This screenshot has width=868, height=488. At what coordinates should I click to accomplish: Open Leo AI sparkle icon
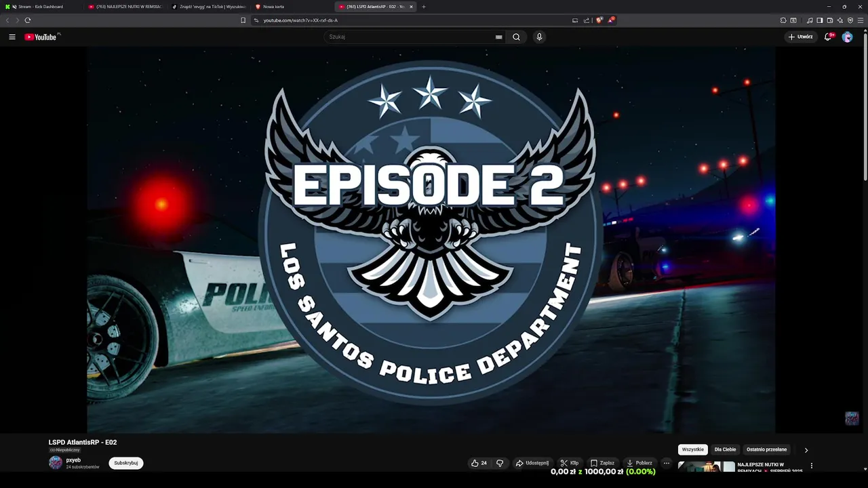coord(840,20)
